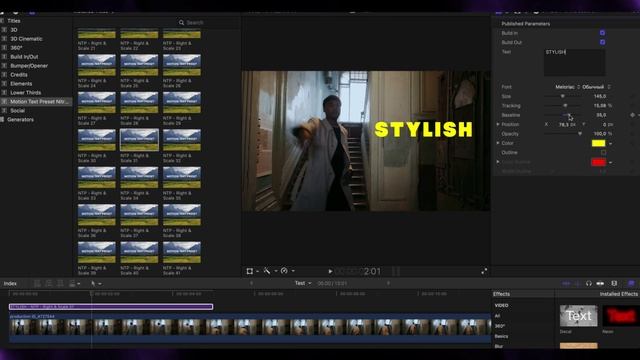Open the Test project name dropdown

coord(303,283)
